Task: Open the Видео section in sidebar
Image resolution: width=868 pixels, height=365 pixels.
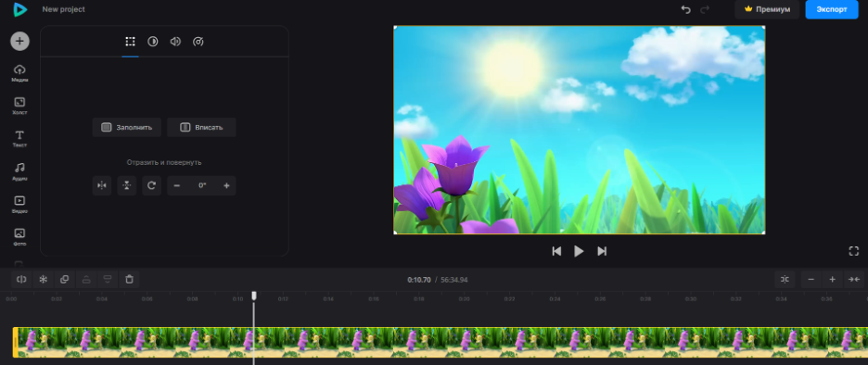Action: [19, 204]
